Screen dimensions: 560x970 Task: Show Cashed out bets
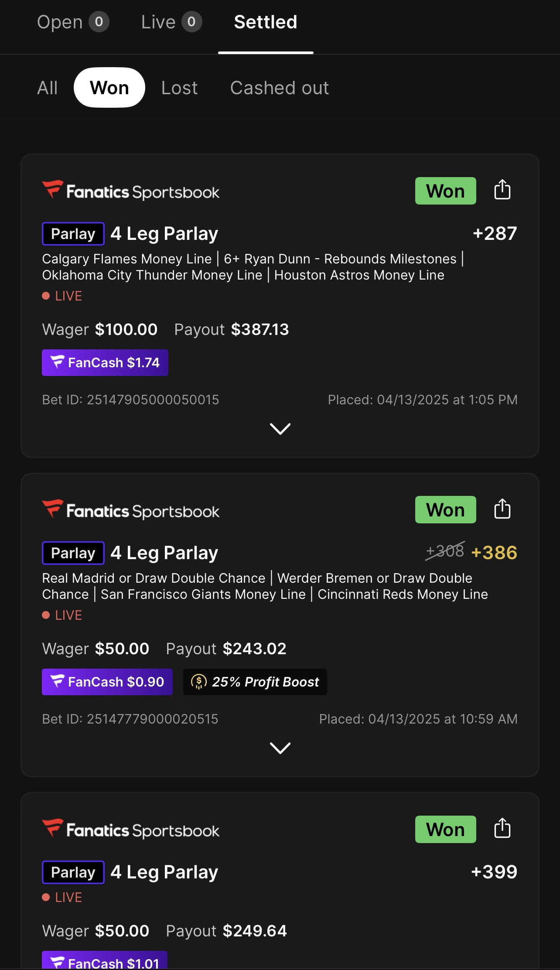[x=280, y=88]
